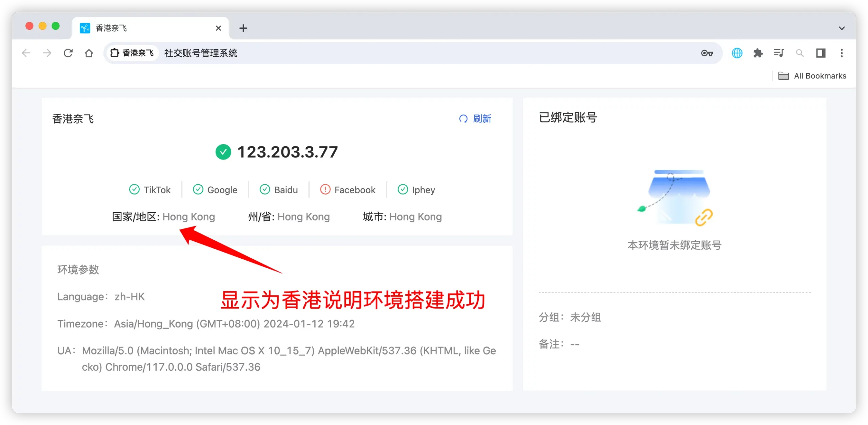The image size is (868, 425).
Task: Click the IP address 123.203.3.77
Action: click(x=288, y=152)
